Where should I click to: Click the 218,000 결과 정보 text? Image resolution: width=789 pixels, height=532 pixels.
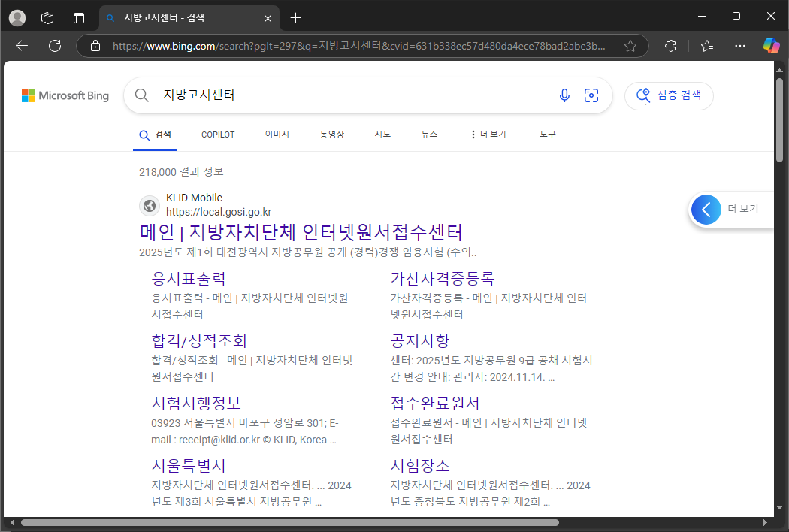coord(181,172)
